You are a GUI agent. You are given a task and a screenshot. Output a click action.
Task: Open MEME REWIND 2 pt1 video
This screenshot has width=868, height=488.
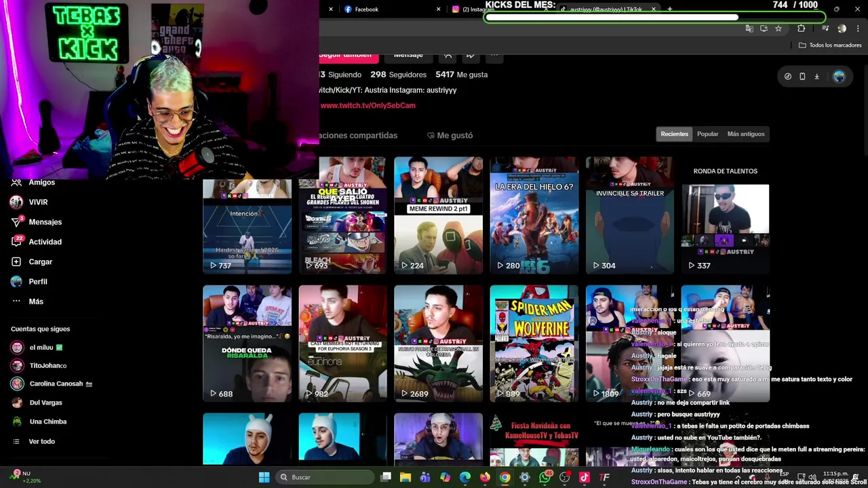438,216
